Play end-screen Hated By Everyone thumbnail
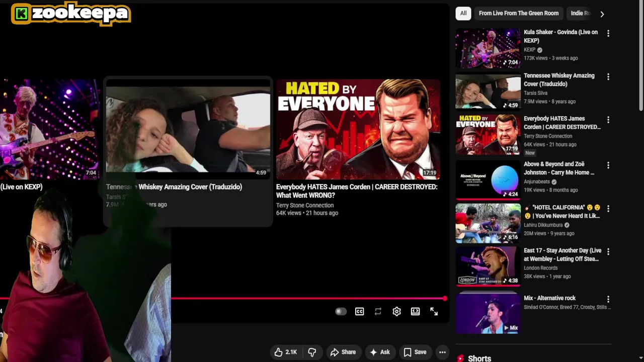 [358, 129]
